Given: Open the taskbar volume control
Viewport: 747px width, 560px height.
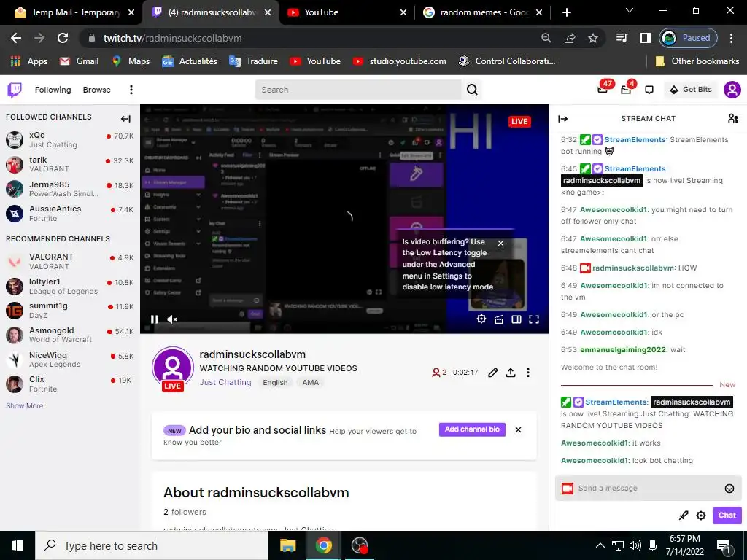Looking at the screenshot, I should click(635, 545).
